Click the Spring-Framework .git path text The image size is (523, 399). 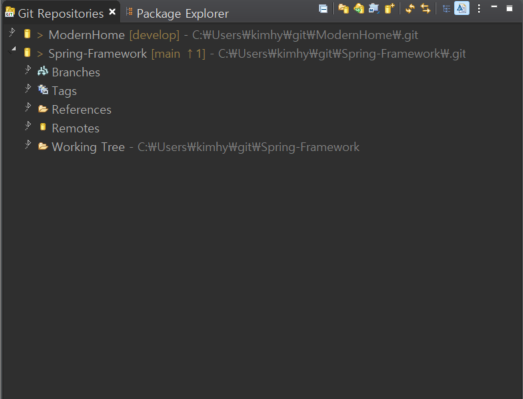pyautogui.click(x=342, y=54)
